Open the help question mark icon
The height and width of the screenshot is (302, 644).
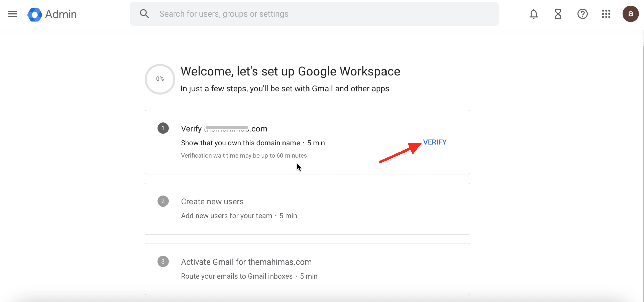pyautogui.click(x=582, y=14)
